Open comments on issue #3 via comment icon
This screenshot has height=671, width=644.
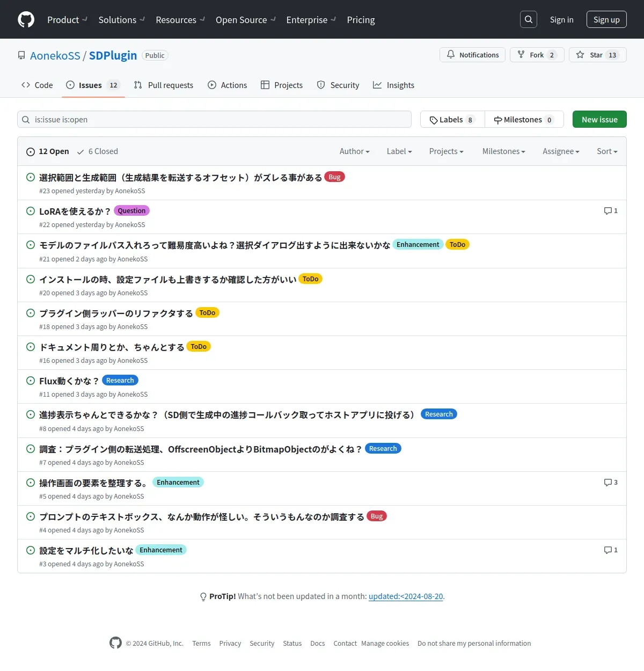(x=611, y=550)
